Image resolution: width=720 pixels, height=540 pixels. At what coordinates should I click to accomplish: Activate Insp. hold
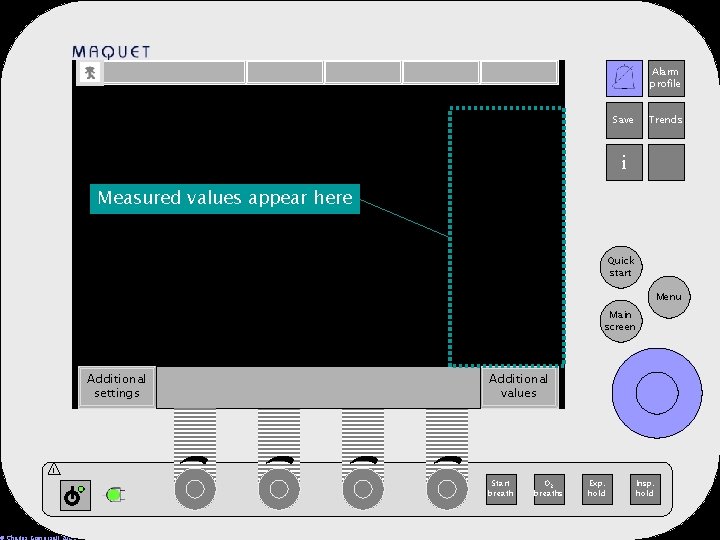[x=645, y=489]
